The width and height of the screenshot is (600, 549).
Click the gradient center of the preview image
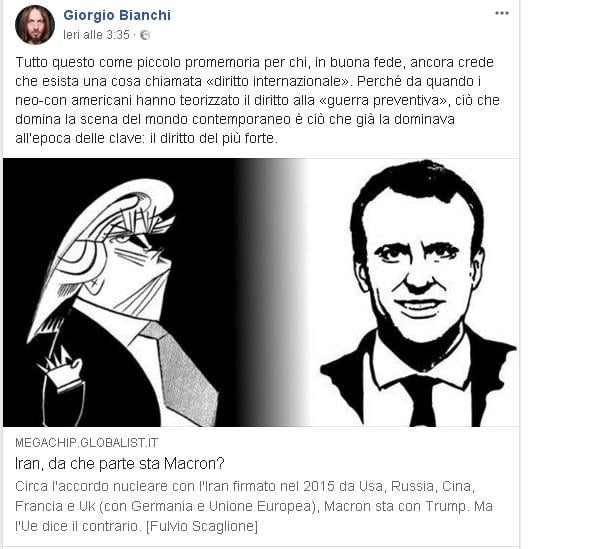coord(270,292)
